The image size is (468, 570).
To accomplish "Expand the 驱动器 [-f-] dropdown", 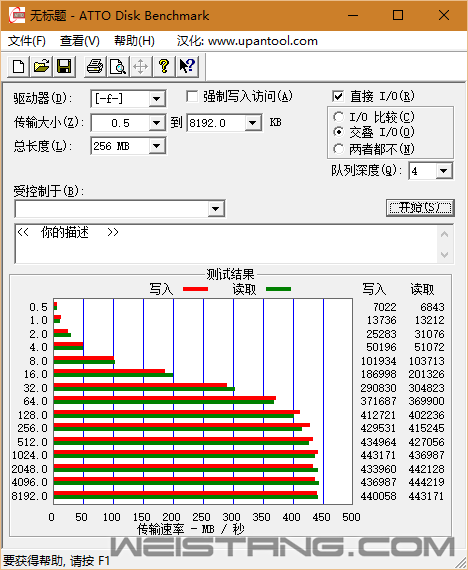I will coord(157,99).
